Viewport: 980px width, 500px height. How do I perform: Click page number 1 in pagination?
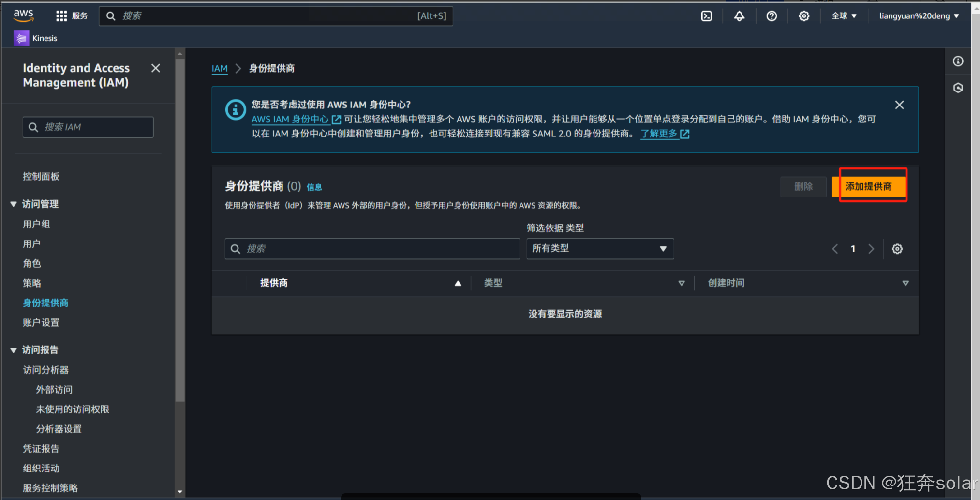click(853, 249)
